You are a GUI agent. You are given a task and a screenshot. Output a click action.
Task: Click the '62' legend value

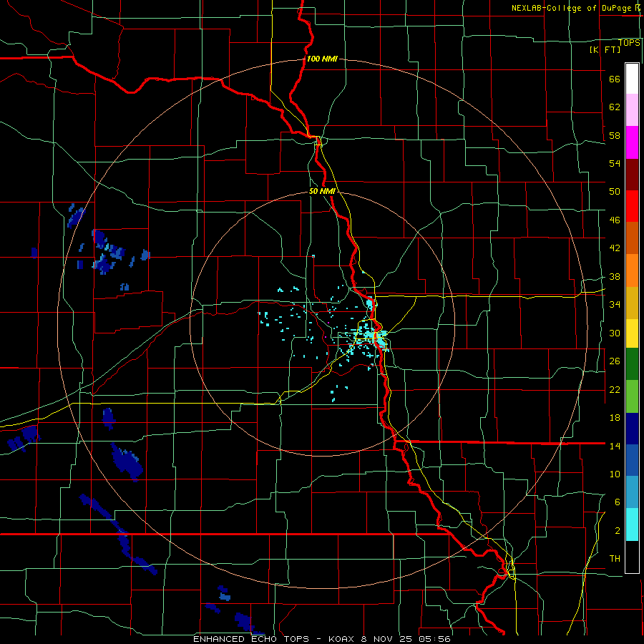click(x=615, y=107)
